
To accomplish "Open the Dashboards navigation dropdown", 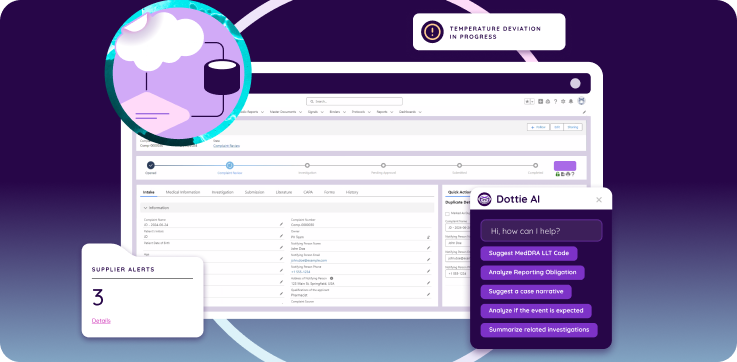I will point(420,112).
